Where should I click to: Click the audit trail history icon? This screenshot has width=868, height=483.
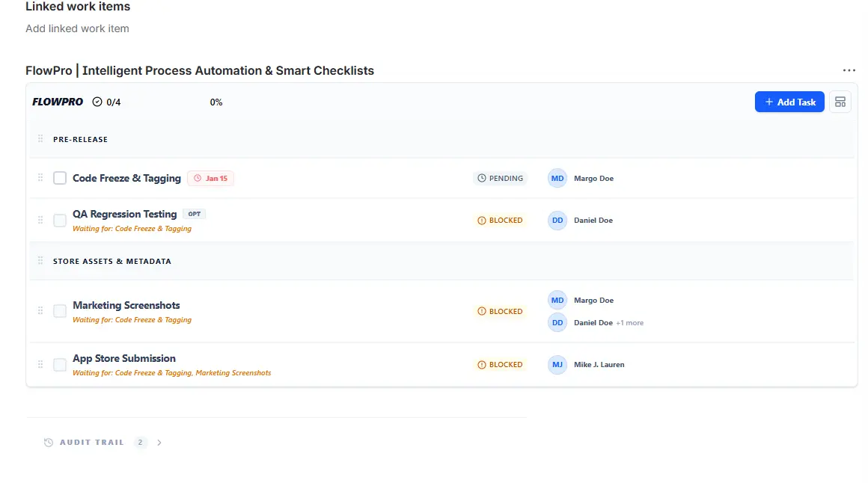pos(49,443)
